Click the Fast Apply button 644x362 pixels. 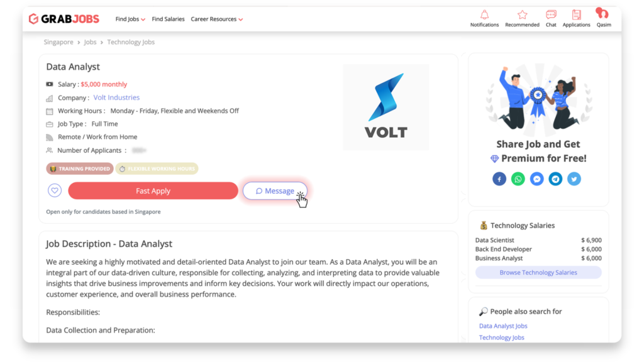[153, 191]
